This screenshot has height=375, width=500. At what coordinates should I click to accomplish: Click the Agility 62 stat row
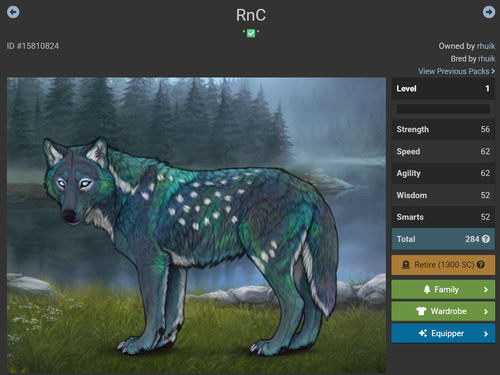(x=443, y=173)
